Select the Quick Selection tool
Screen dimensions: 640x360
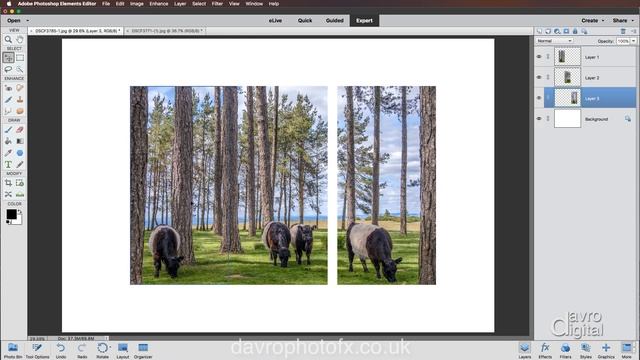click(x=20, y=69)
